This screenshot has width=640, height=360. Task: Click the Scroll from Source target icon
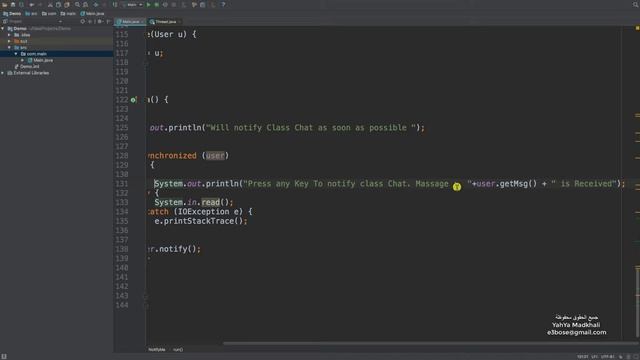83,21
